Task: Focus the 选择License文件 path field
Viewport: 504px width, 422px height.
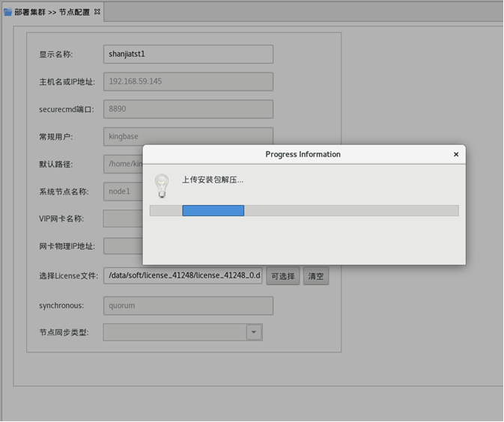Action: click(x=183, y=275)
